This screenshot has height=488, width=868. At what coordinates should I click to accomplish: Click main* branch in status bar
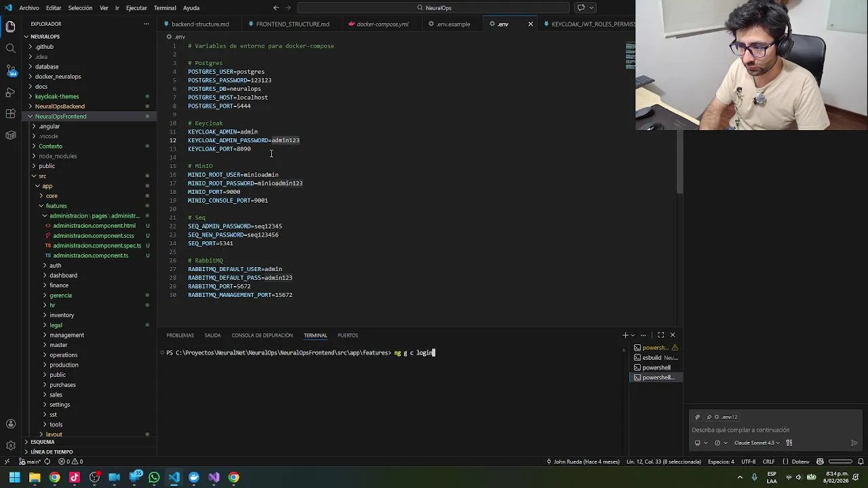[30, 462]
